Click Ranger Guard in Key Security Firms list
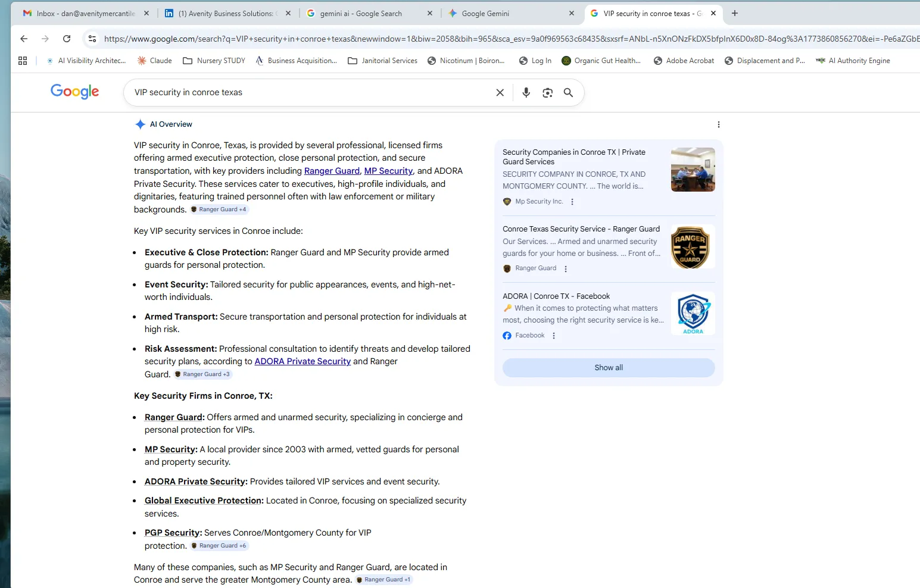The width and height of the screenshot is (920, 588). tap(174, 417)
